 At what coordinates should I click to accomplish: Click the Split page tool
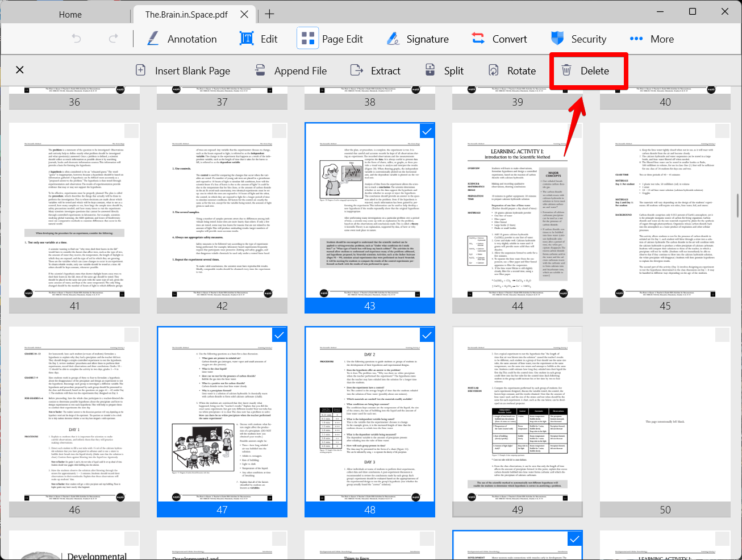(431, 70)
